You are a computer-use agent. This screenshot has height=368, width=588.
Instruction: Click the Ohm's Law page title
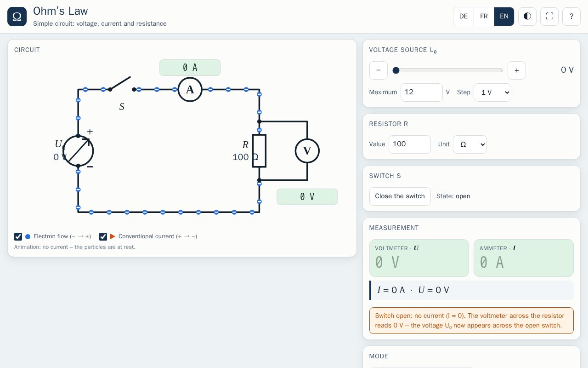61,11
